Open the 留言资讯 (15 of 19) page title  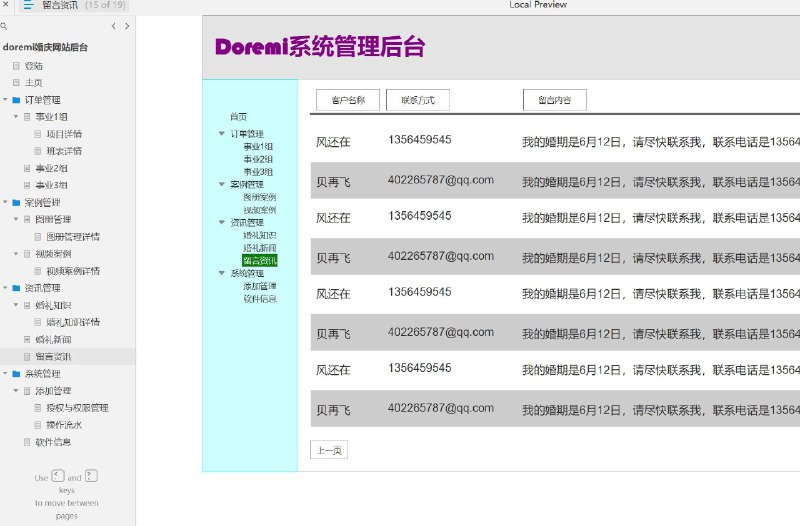point(83,5)
